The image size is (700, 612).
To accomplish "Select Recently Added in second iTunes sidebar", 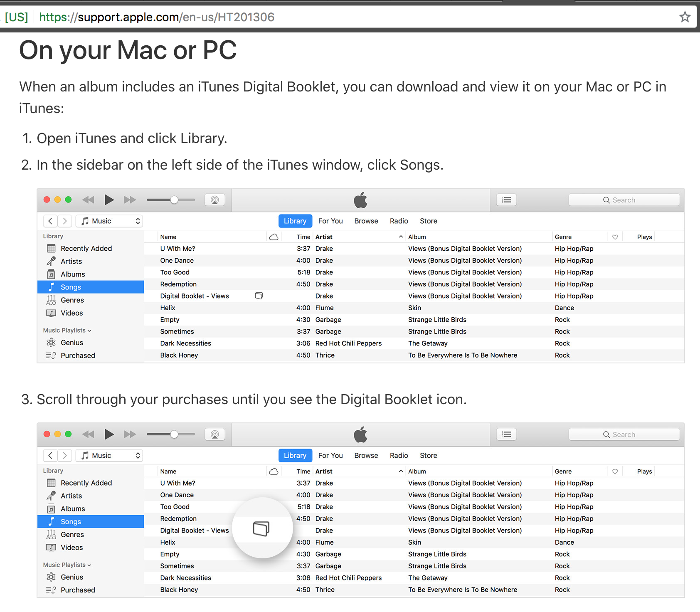I will point(91,483).
